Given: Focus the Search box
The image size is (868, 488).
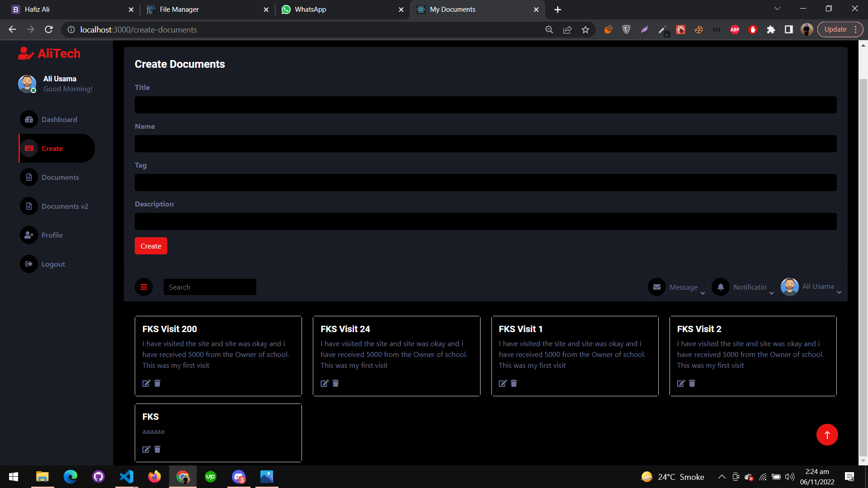Looking at the screenshot, I should pyautogui.click(x=210, y=287).
